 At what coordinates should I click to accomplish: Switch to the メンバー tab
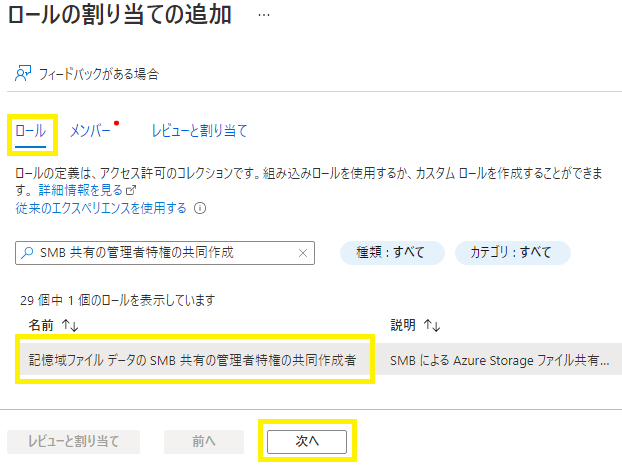90,130
